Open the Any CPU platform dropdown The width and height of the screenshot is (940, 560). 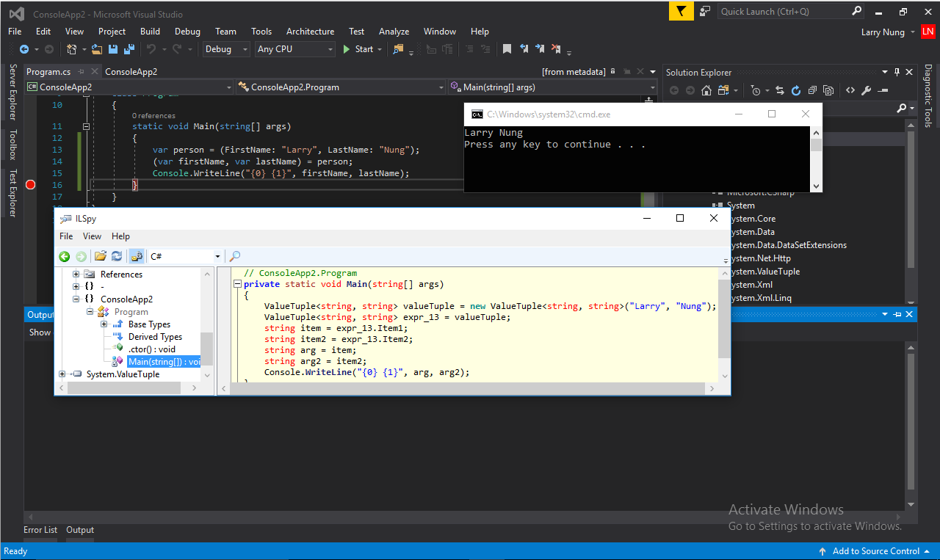click(x=296, y=49)
